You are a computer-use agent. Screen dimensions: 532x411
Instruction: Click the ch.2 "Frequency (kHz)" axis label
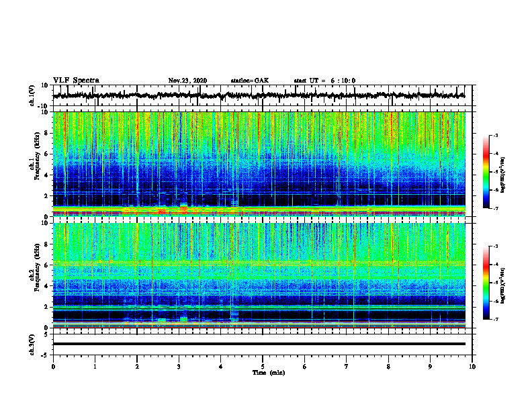click(x=37, y=267)
